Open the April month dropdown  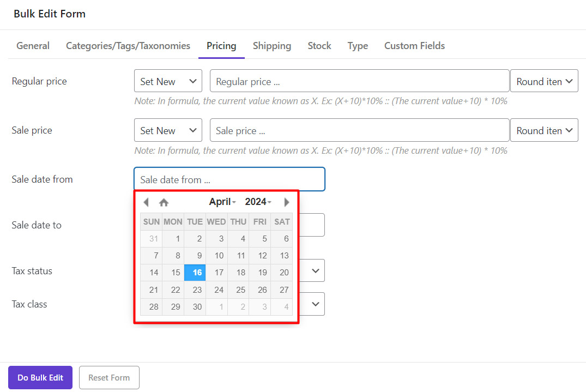tap(222, 202)
